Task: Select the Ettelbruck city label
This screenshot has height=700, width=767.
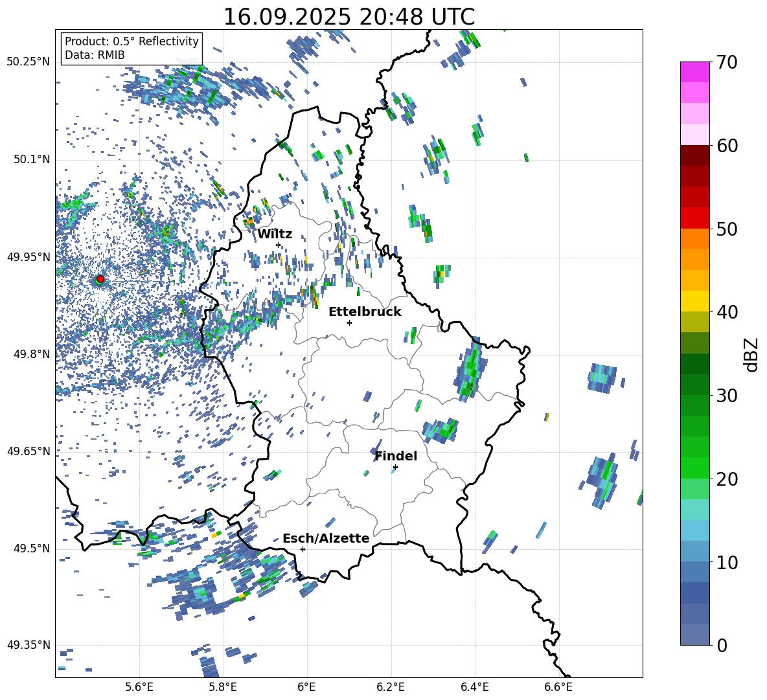Action: tap(365, 312)
